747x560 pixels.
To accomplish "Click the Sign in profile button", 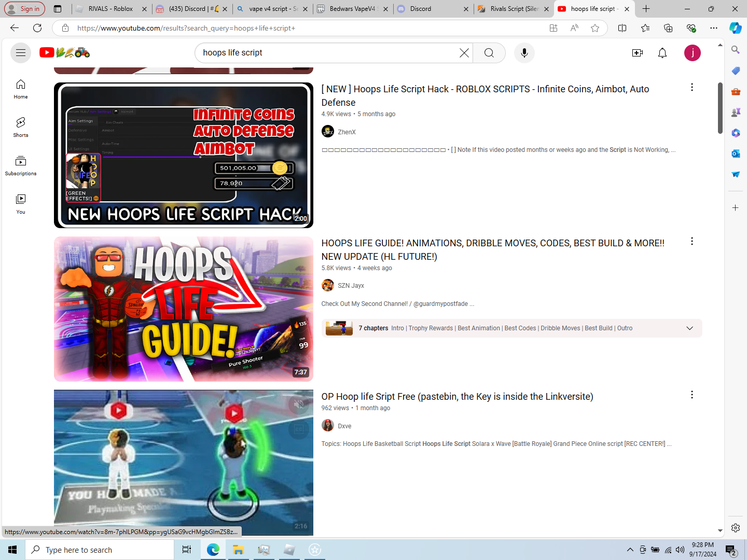I will point(24,9).
